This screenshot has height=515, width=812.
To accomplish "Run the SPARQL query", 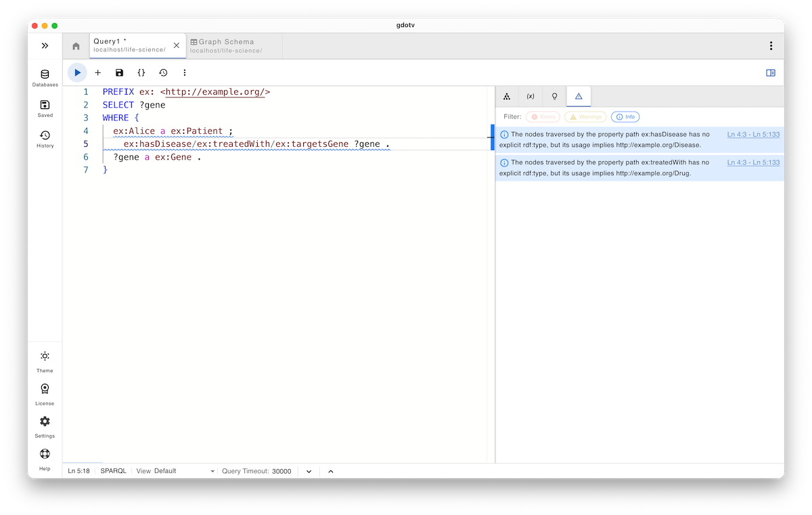I will point(76,72).
